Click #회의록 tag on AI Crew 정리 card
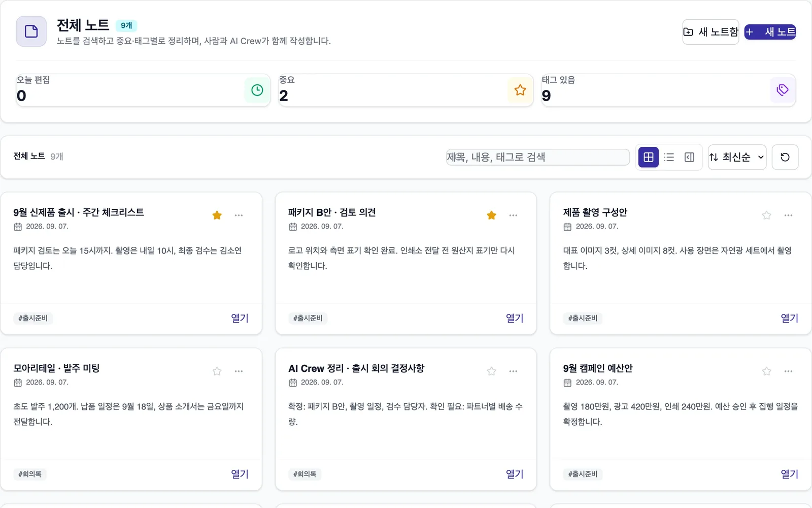This screenshot has width=812, height=508. 304,474
